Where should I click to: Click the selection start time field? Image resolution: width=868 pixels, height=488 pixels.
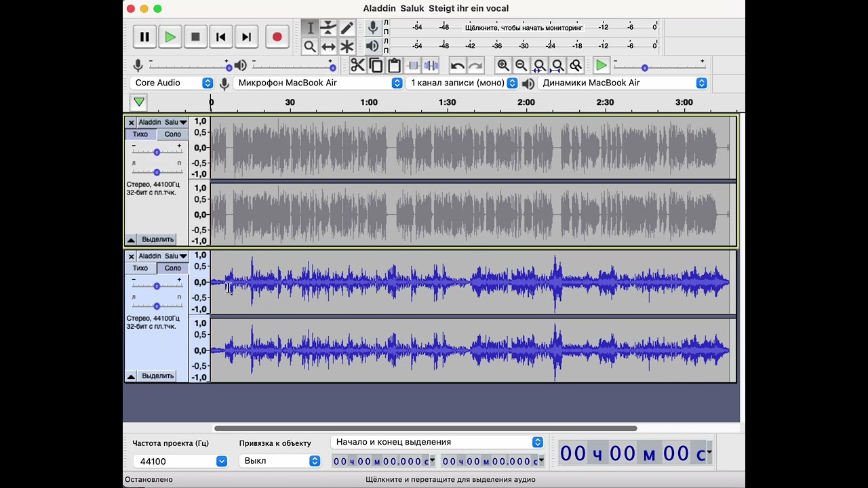click(383, 462)
